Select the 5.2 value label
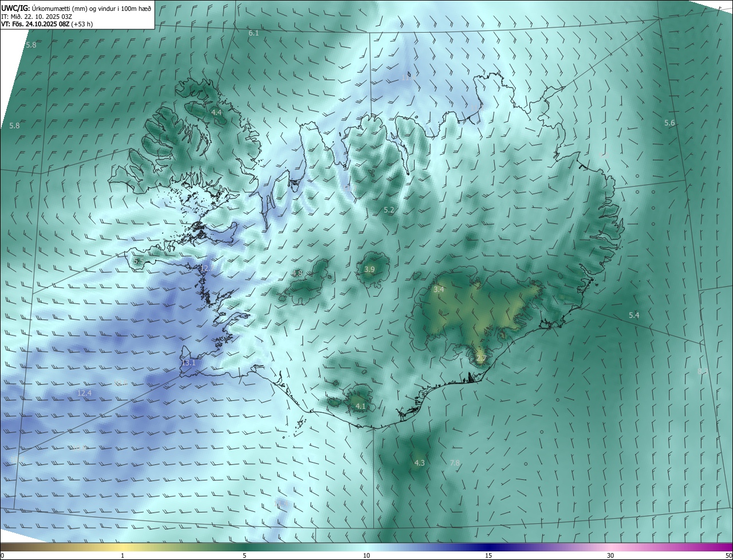This screenshot has height=560, width=733. point(389,210)
